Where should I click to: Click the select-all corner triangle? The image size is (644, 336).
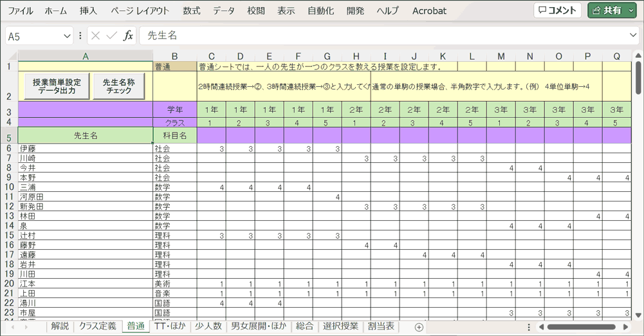point(12,56)
